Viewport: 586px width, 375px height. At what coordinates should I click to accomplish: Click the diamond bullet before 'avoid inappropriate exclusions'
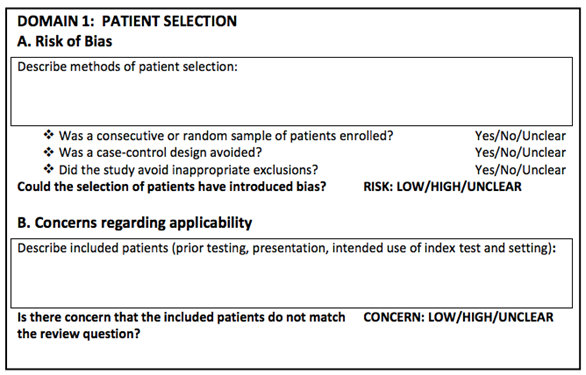point(49,169)
